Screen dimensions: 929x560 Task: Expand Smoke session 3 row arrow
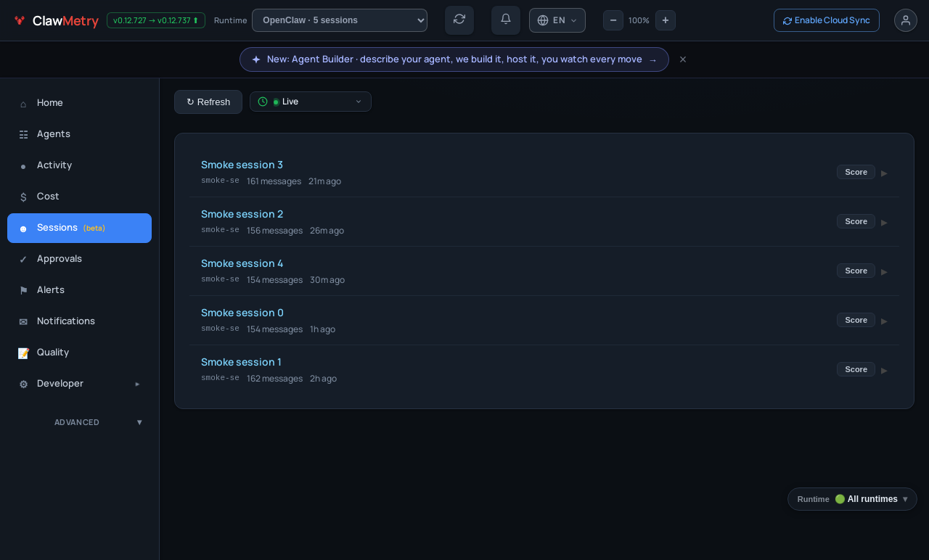tap(884, 173)
